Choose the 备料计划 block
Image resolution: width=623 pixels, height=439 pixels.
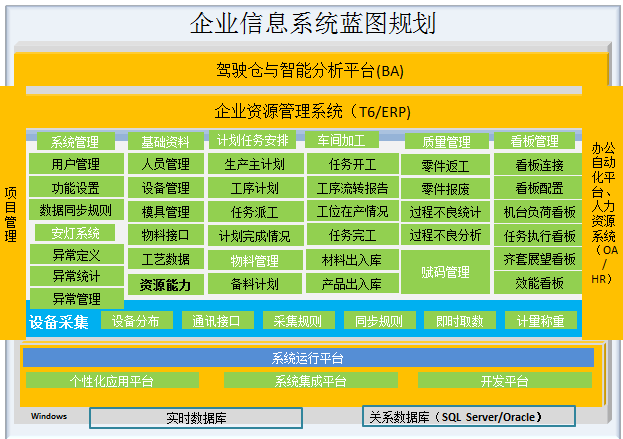click(x=255, y=284)
